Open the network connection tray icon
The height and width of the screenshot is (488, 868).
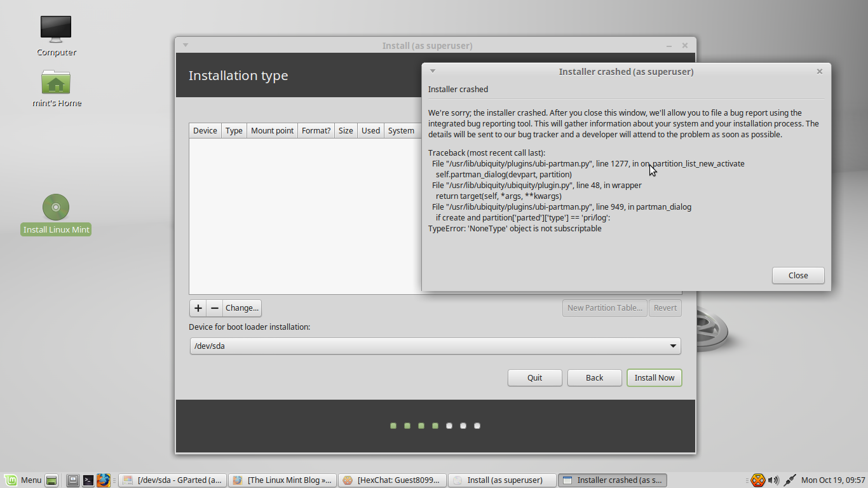[x=790, y=480]
